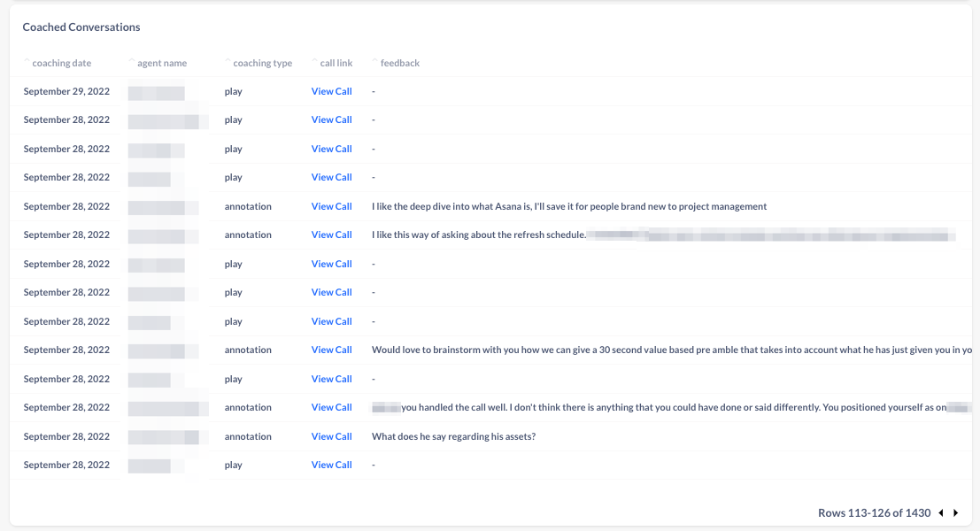Select the refresh schedule feedback text

[479, 235]
